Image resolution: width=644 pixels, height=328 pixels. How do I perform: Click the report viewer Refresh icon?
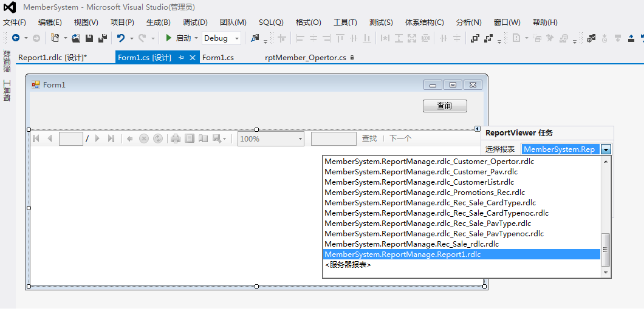[158, 138]
